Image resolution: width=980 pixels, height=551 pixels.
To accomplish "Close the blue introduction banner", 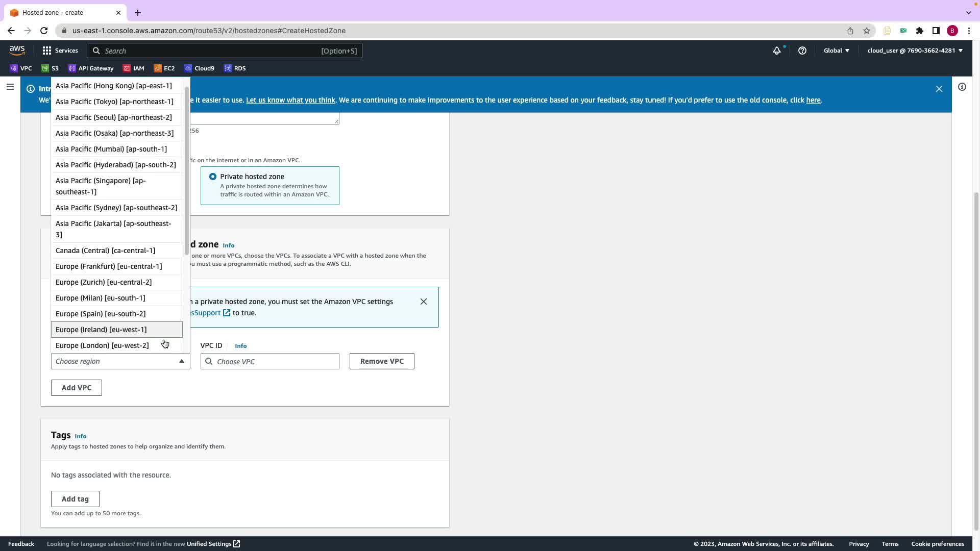I will pyautogui.click(x=939, y=89).
